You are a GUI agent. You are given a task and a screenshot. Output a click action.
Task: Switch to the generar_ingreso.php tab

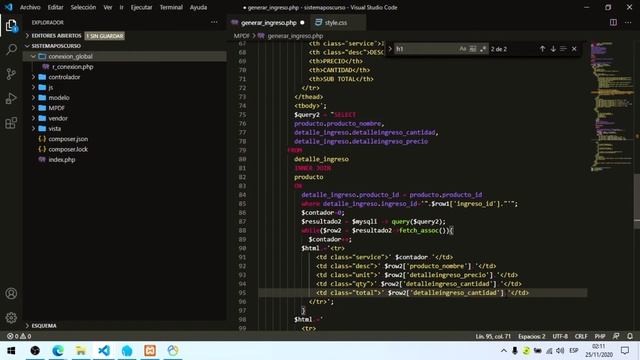(x=268, y=23)
